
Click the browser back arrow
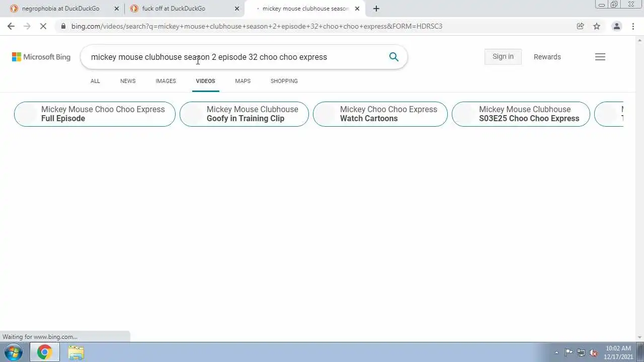11,26
